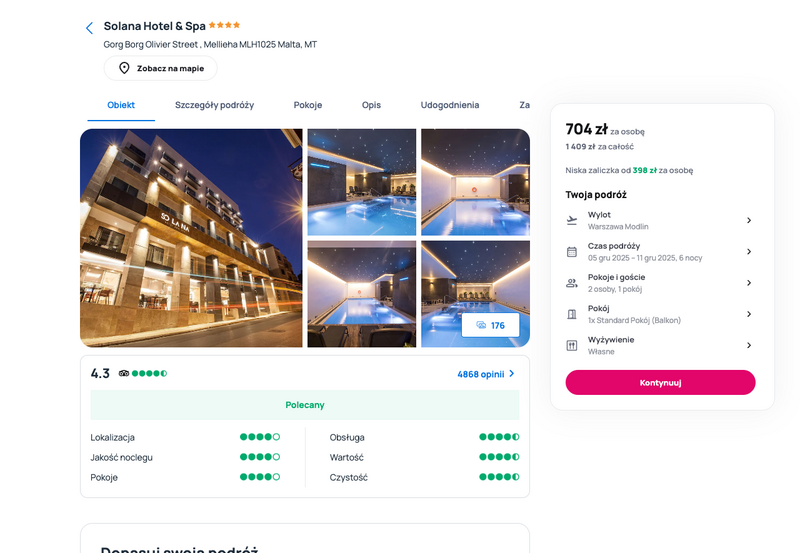The width and height of the screenshot is (800, 553).
Task: Expand Pokój row chevron
Action: pos(749,314)
